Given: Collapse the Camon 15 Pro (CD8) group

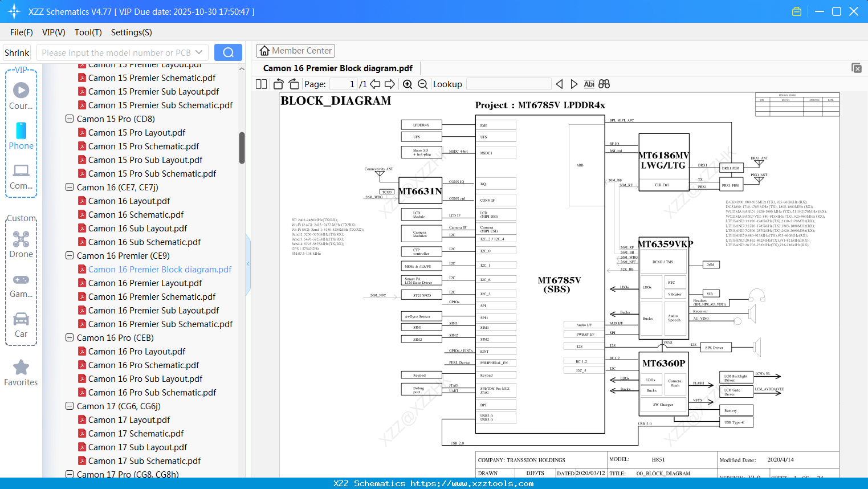Looking at the screenshot, I should (x=69, y=119).
